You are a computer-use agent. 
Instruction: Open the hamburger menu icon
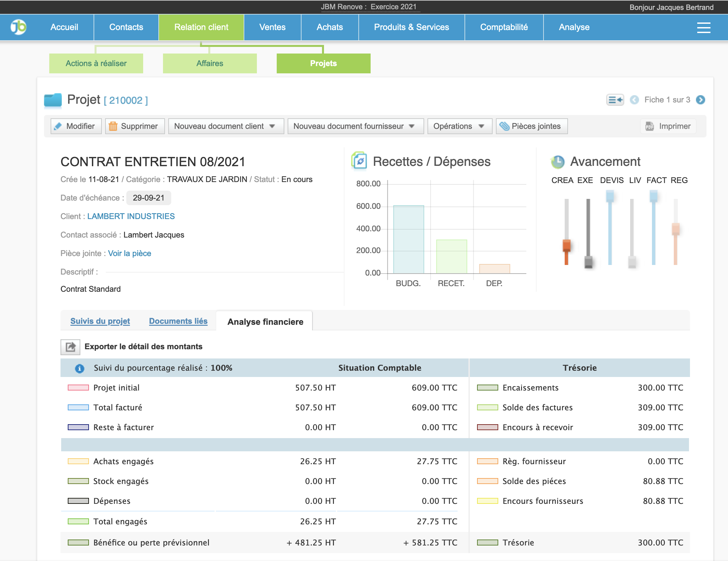(x=703, y=27)
